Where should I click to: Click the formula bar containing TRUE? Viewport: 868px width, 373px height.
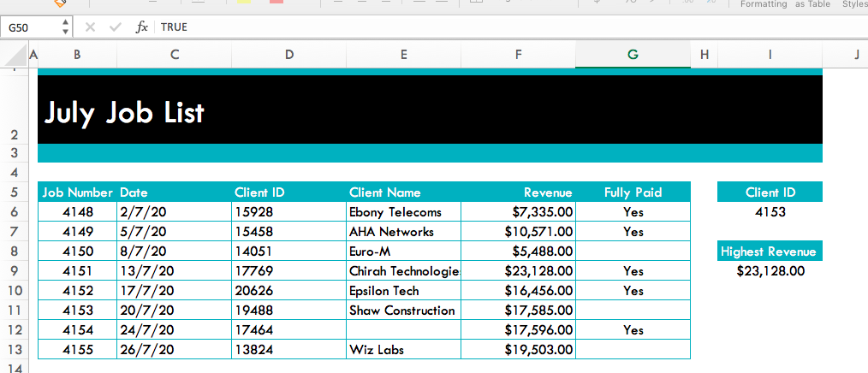click(510, 27)
